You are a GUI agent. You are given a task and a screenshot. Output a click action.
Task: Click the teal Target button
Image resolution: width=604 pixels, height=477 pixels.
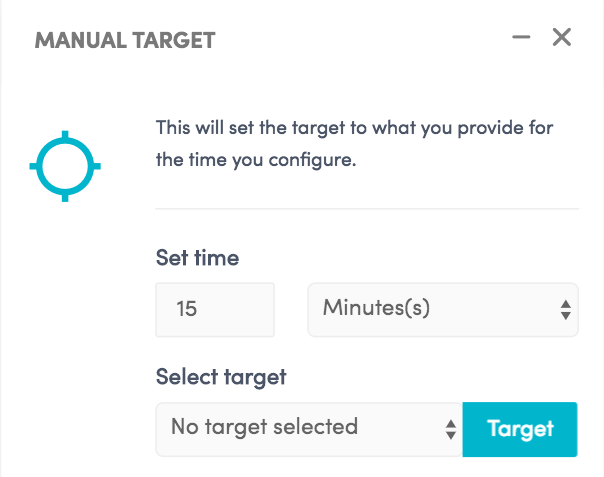pos(520,429)
